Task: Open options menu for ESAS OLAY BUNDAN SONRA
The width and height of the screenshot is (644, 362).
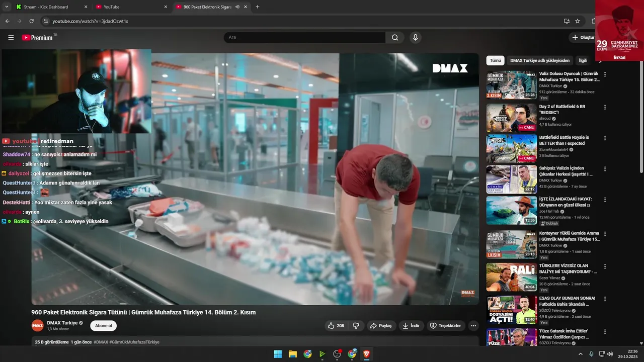Action: point(605,299)
